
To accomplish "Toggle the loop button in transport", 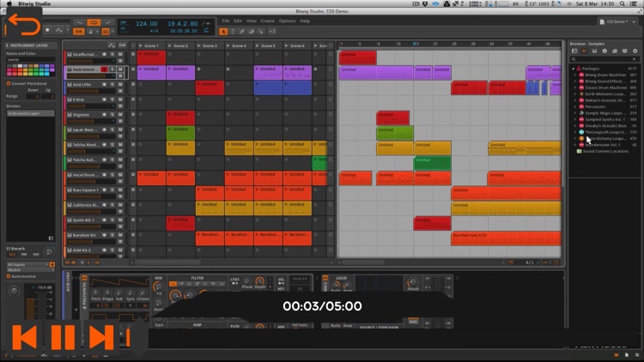I will (94, 22).
